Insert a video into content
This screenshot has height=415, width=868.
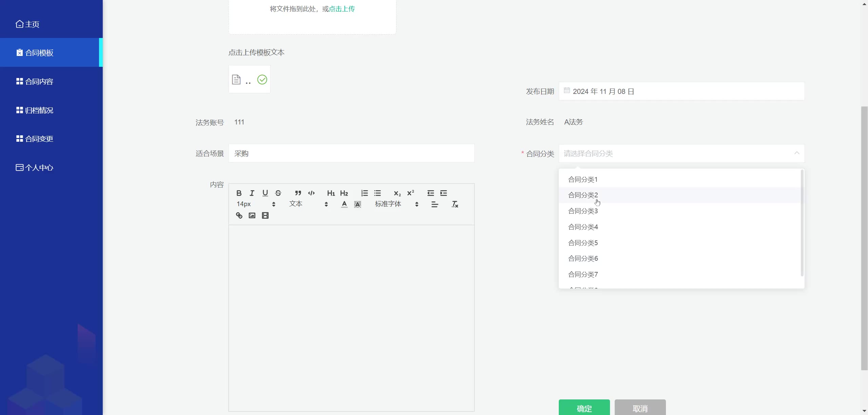[x=265, y=216]
